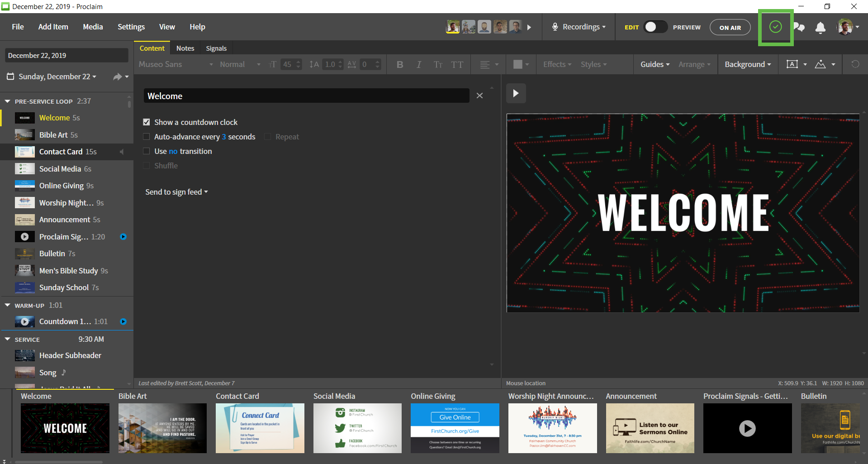Click the calendar icon beside Sunday date
Viewport: 868px width, 464px height.
(10, 77)
